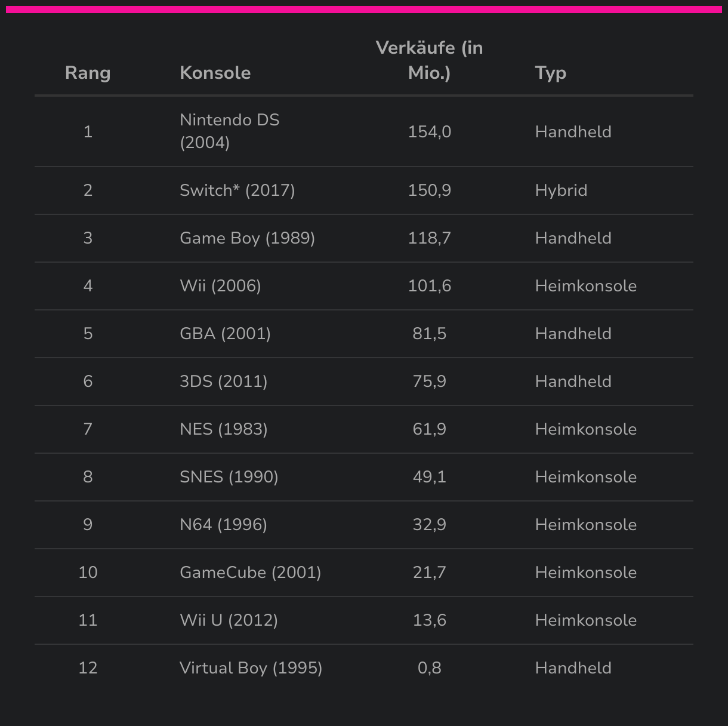Click the Konsole column header
Image resolution: width=728 pixels, height=726 pixels.
pos(215,73)
